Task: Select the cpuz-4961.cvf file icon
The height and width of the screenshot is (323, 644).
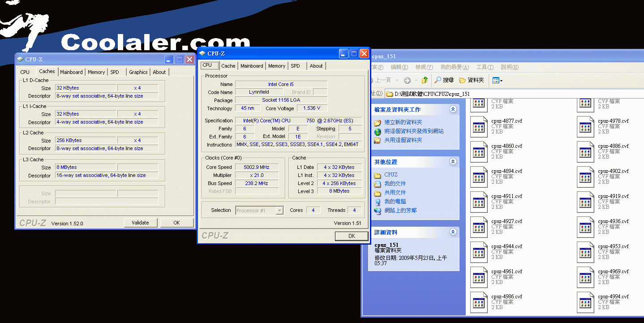Action: [479, 277]
